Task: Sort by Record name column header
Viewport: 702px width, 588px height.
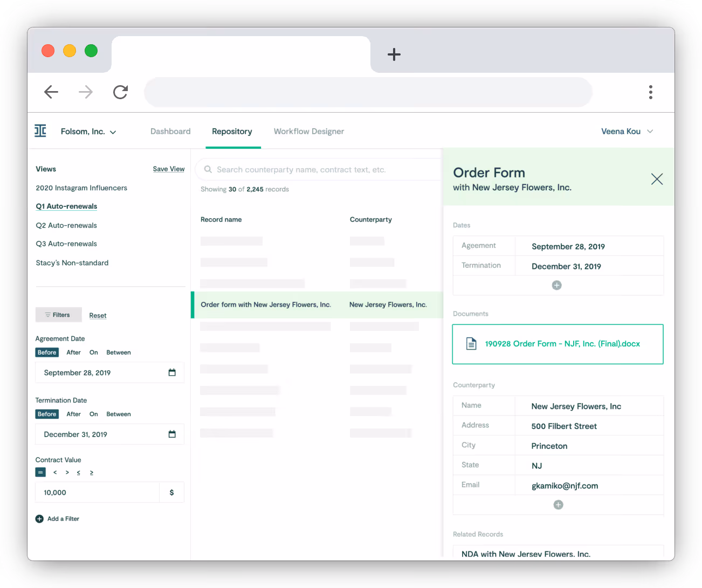Action: 221,219
